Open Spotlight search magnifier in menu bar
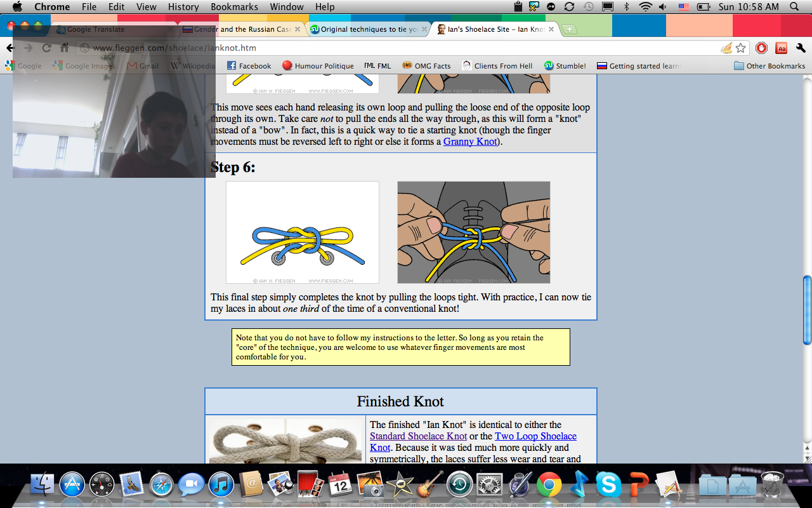The image size is (812, 508). click(795, 7)
